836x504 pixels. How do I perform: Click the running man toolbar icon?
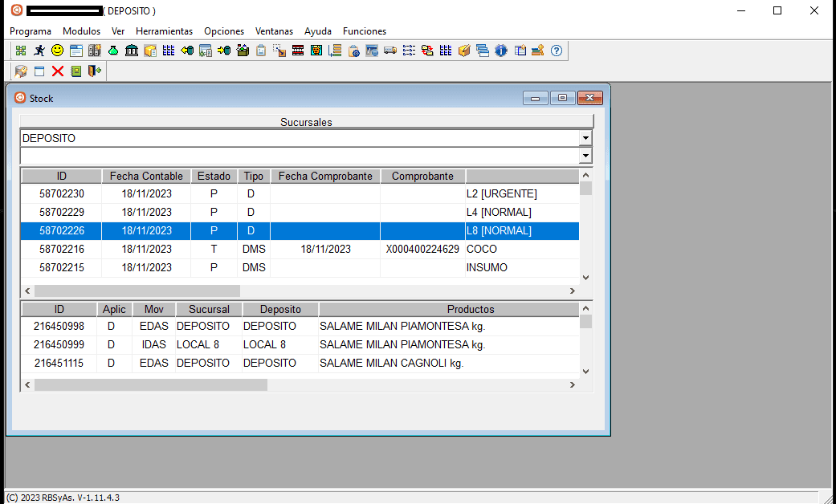39,51
